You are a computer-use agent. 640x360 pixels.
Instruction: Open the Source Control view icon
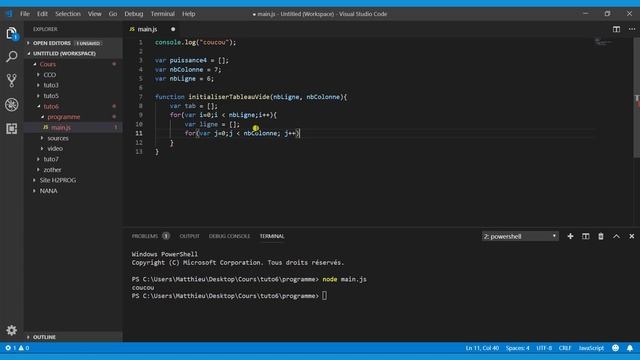click(11, 80)
